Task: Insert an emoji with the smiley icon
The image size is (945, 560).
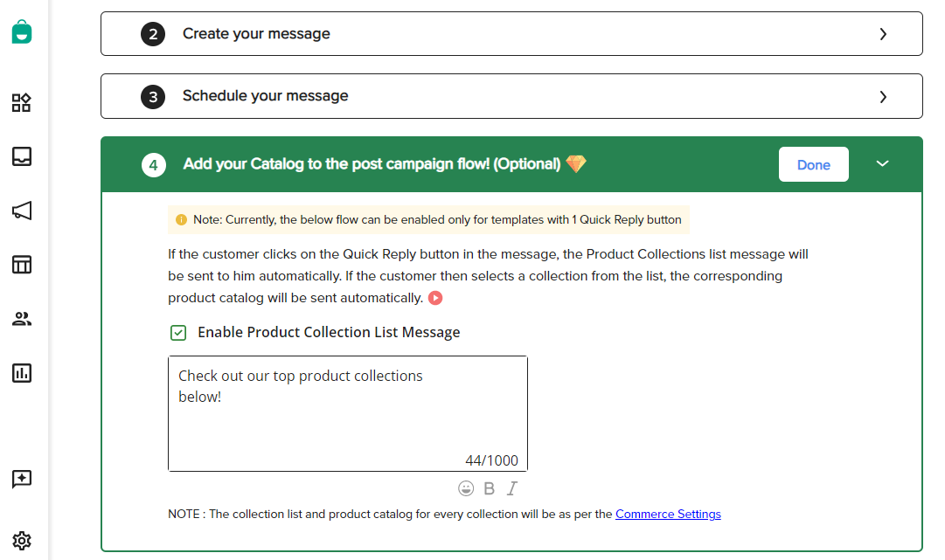Action: tap(466, 488)
